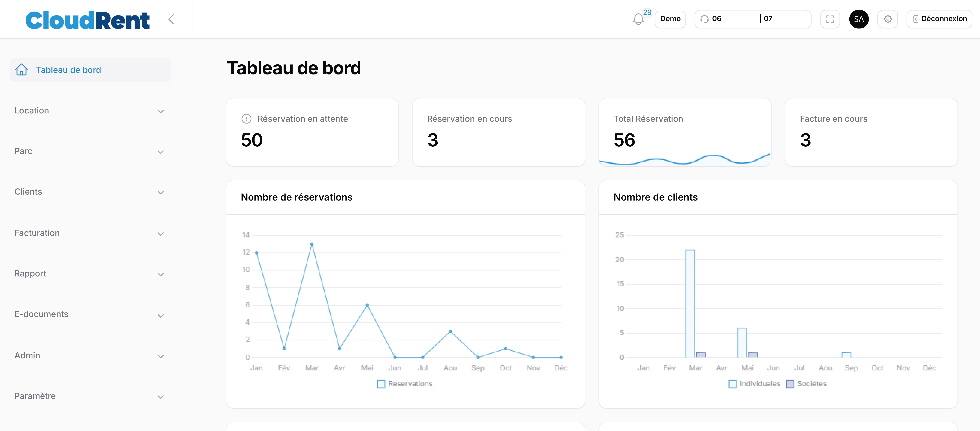The height and width of the screenshot is (431, 980).
Task: Toggle the Sociétes legend series
Action: (x=812, y=384)
